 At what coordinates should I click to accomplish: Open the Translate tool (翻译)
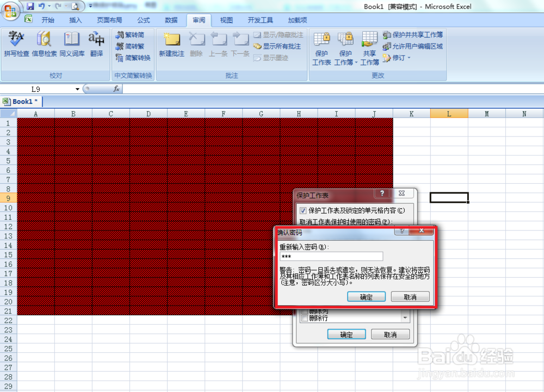[96, 44]
